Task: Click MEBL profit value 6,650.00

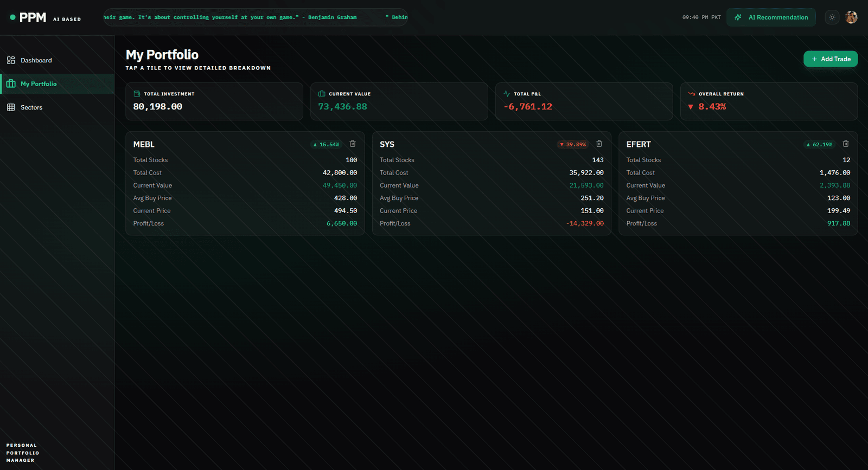Action: click(342, 223)
